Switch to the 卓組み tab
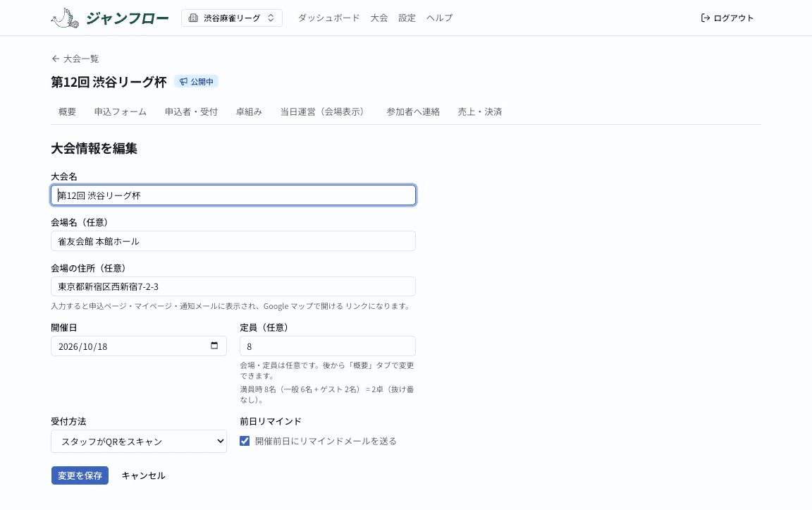Image resolution: width=812 pixels, height=510 pixels. [249, 111]
